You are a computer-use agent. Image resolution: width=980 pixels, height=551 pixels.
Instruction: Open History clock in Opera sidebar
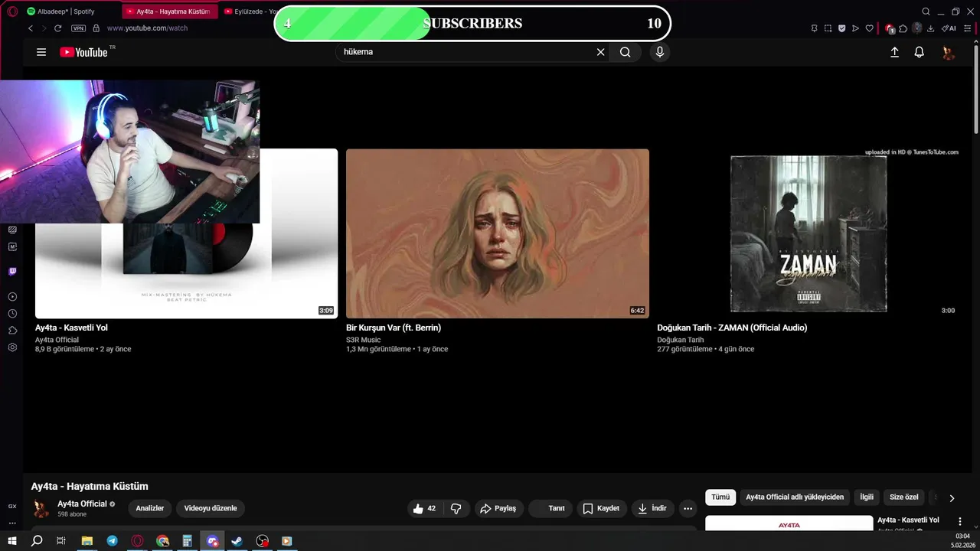pos(12,314)
